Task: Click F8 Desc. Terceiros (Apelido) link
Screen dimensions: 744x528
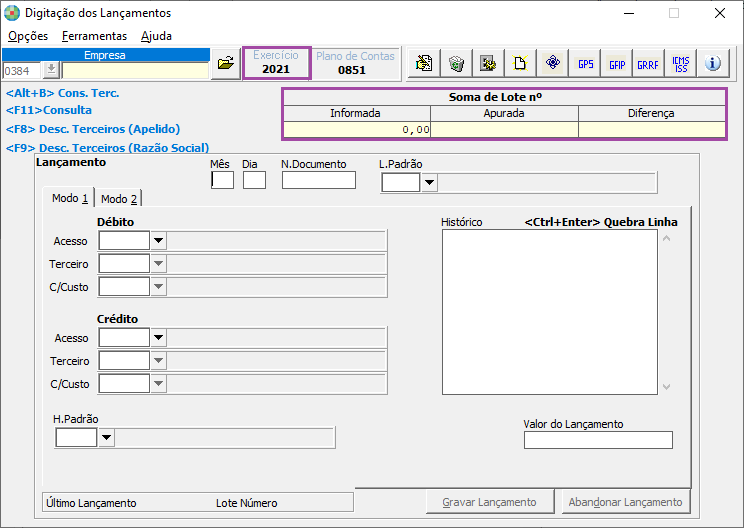Action: [x=93, y=129]
